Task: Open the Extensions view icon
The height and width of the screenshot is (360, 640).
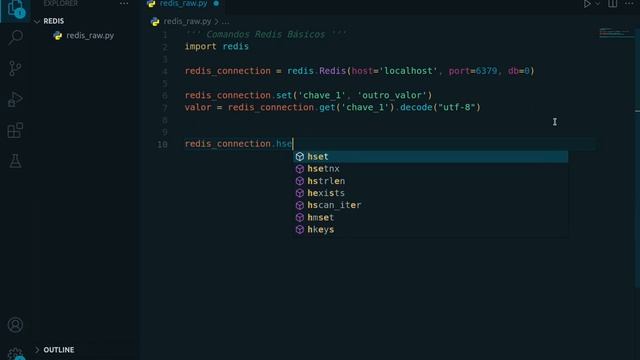Action: pyautogui.click(x=16, y=130)
